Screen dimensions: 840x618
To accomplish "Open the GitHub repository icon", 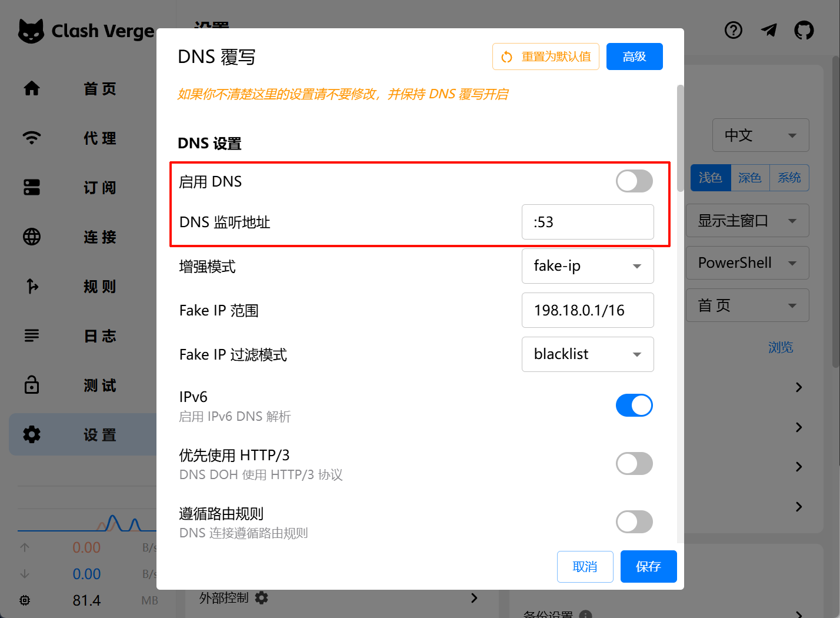I will (804, 30).
